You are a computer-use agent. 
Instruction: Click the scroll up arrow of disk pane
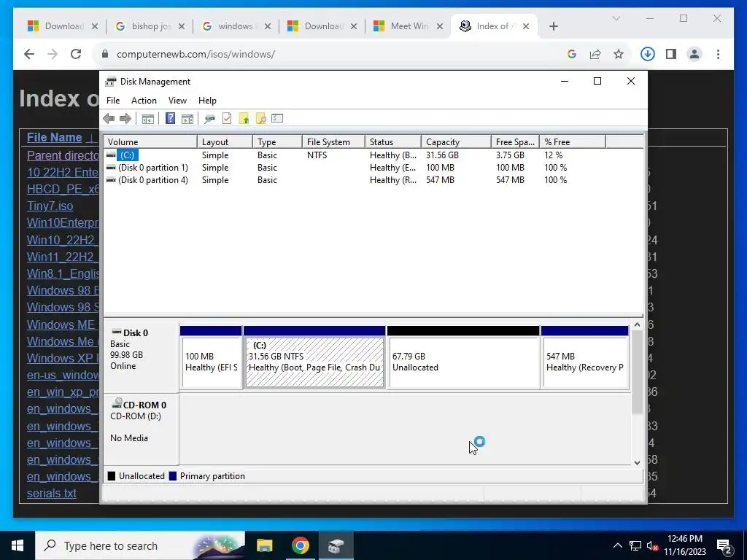[637, 324]
